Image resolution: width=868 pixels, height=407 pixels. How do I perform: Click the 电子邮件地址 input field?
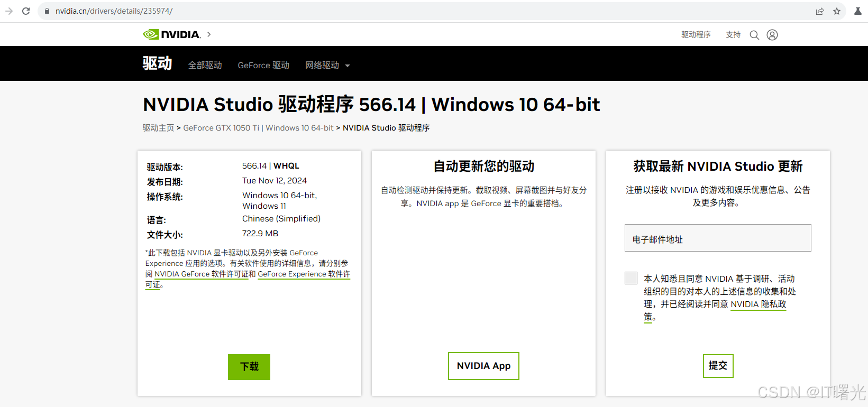[x=718, y=238]
